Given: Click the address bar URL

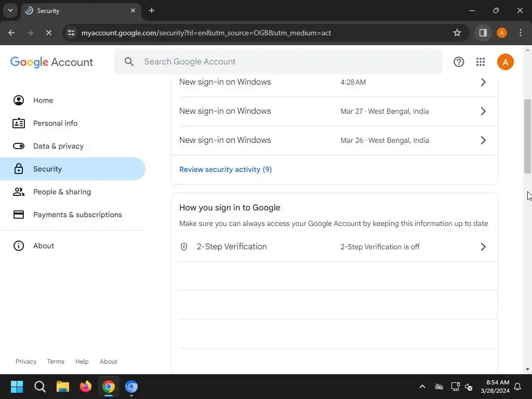Looking at the screenshot, I should 206,33.
